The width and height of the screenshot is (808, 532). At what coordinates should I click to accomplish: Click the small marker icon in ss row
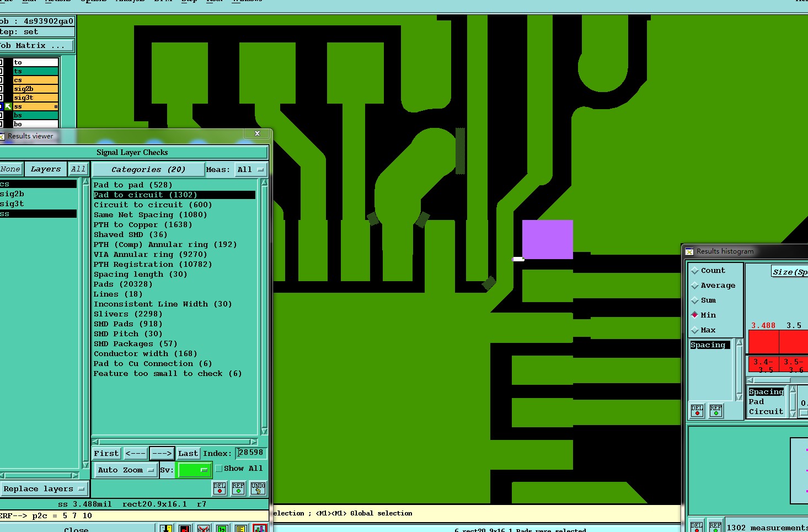click(x=56, y=106)
